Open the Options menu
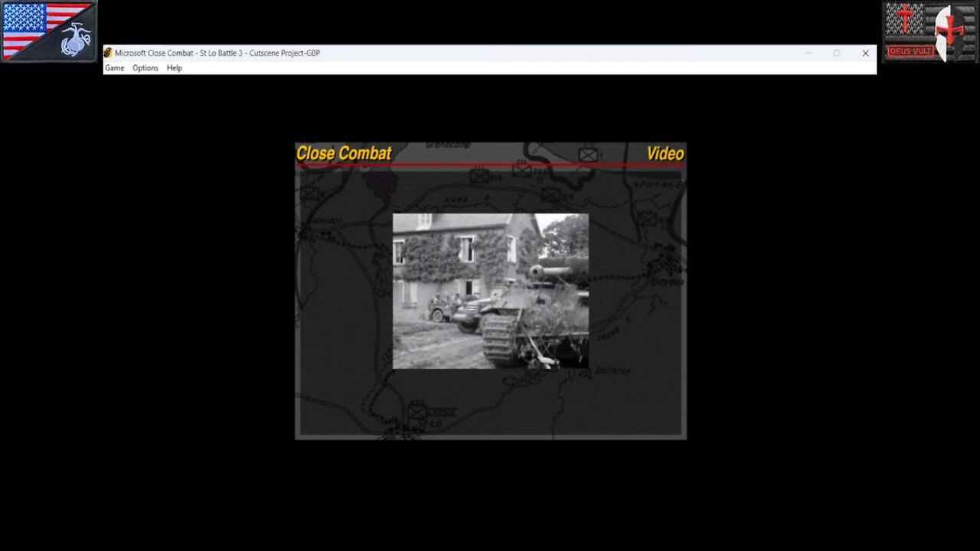This screenshot has width=980, height=551. point(145,68)
